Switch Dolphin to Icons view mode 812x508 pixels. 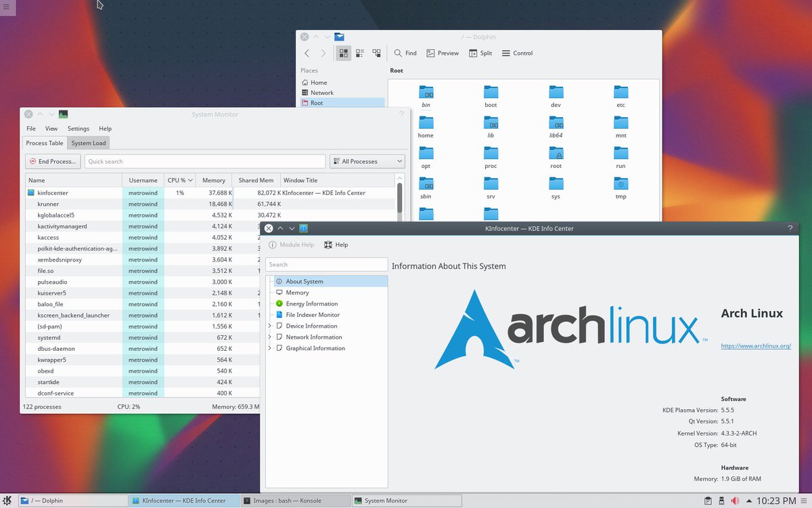[x=344, y=53]
